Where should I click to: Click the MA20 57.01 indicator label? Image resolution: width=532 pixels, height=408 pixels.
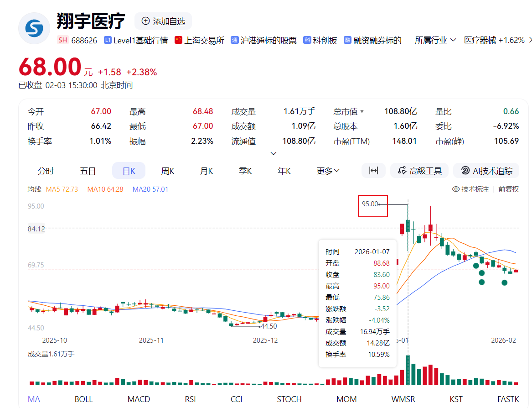click(x=150, y=189)
